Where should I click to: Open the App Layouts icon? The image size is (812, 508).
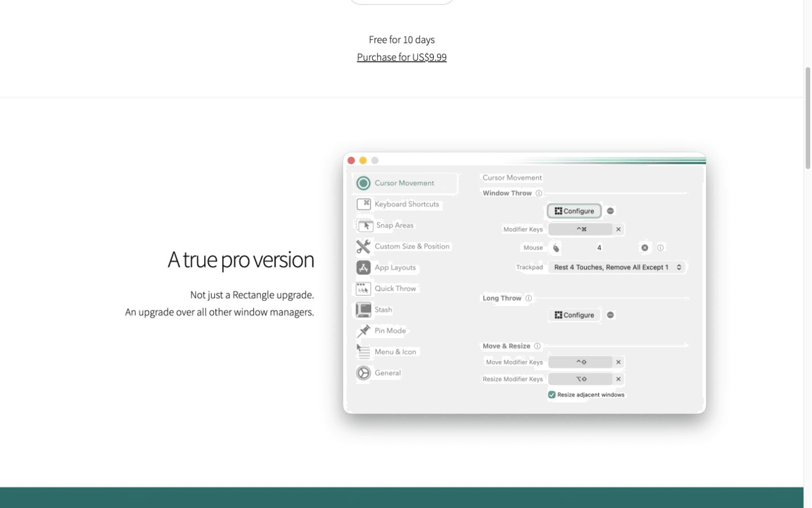[364, 268]
